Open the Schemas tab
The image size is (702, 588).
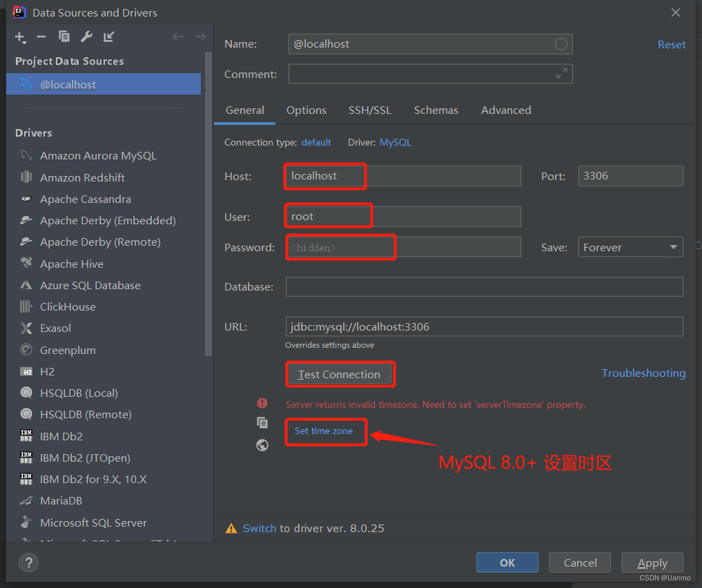point(436,110)
